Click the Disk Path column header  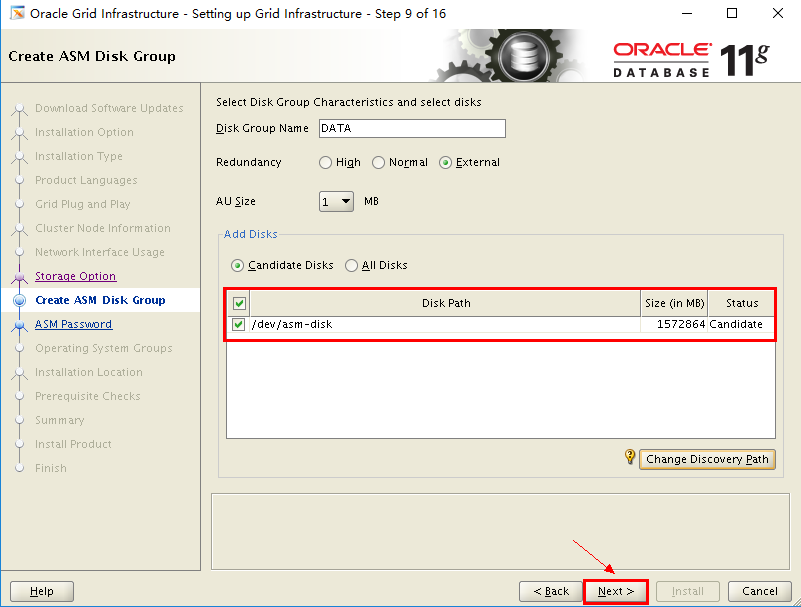445,303
